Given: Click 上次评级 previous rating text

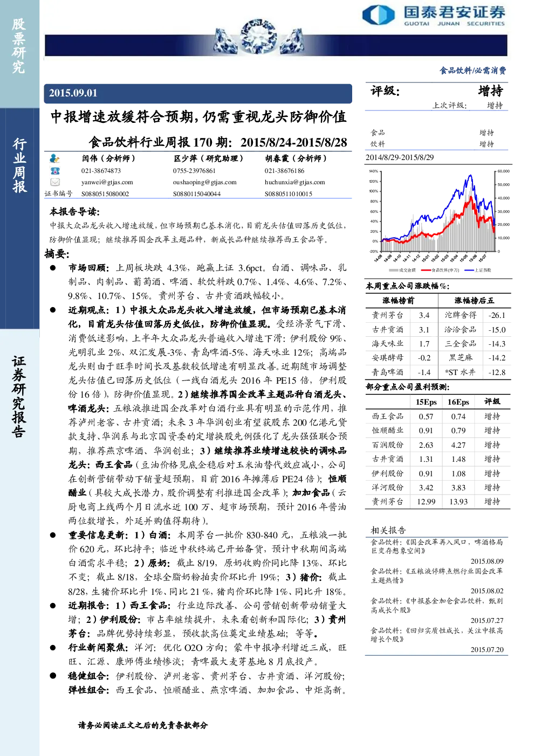Looking at the screenshot, I should point(449,106).
